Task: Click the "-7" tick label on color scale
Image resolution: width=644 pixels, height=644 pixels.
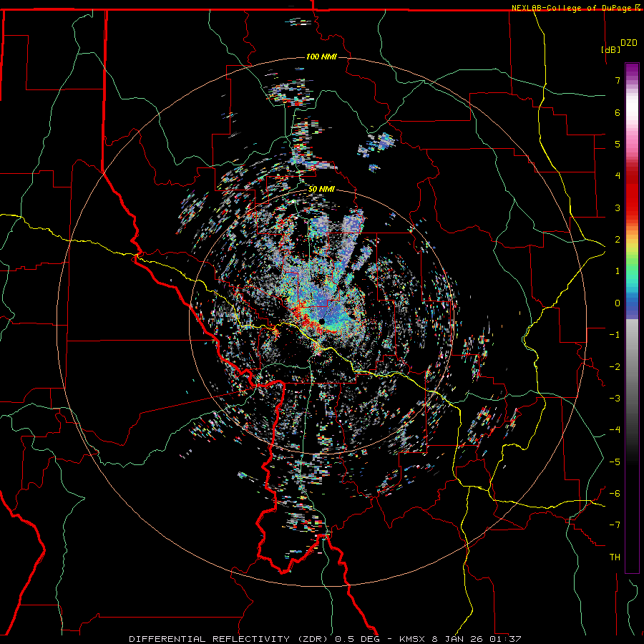Action: 615,525
